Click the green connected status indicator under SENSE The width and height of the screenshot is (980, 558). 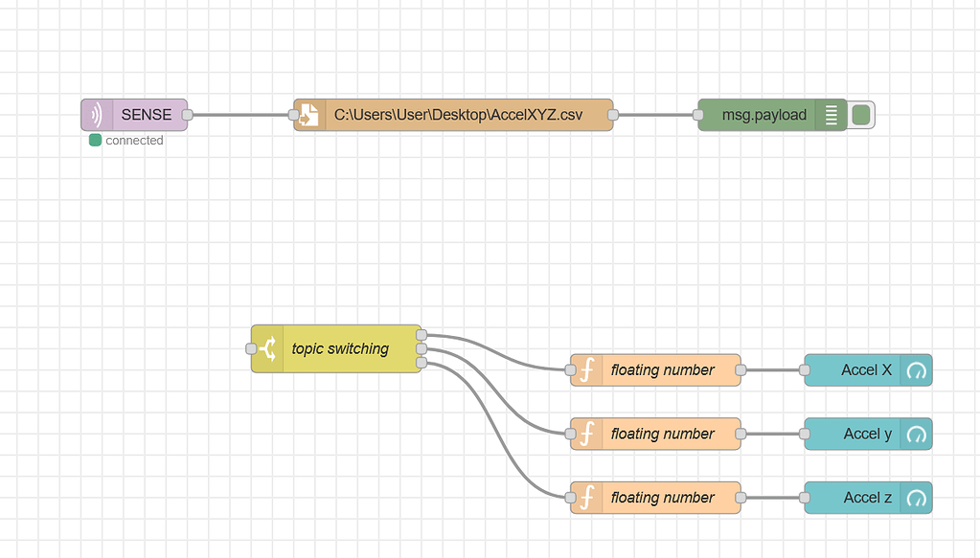[95, 140]
